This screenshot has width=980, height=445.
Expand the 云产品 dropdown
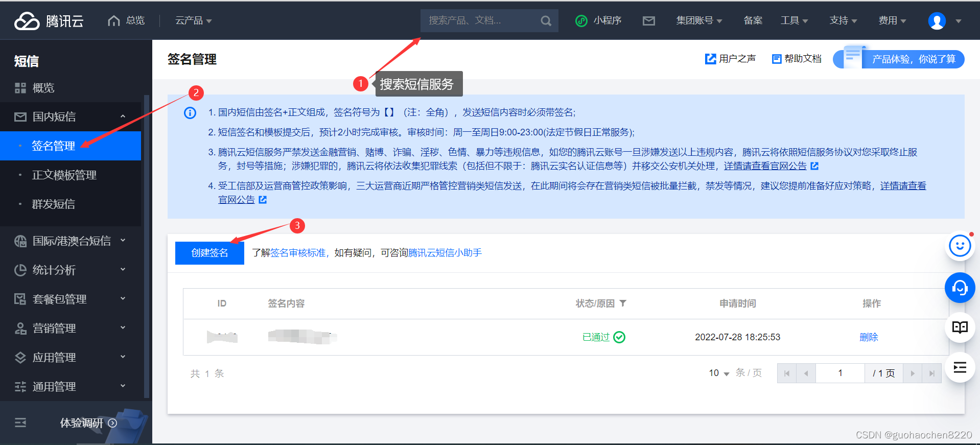click(x=194, y=21)
